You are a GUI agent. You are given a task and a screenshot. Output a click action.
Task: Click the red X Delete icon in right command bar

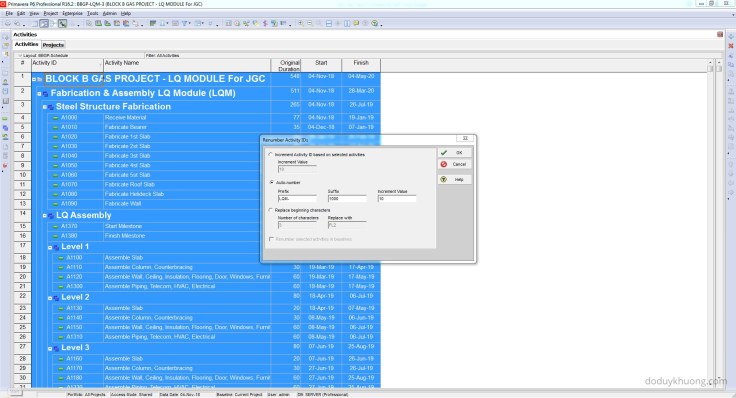click(x=731, y=46)
